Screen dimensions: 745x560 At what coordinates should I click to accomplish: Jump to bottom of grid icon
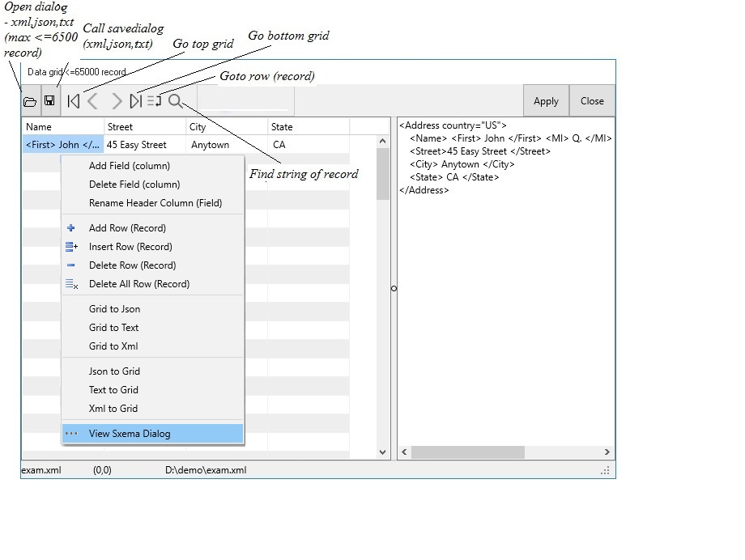(x=135, y=101)
